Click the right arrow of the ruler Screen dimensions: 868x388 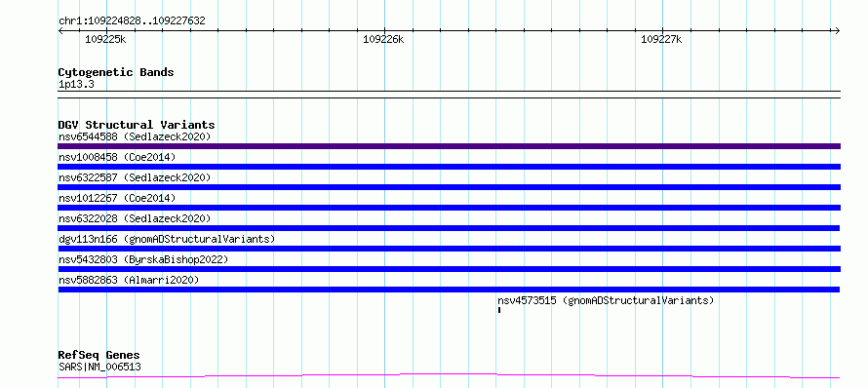coord(837,30)
